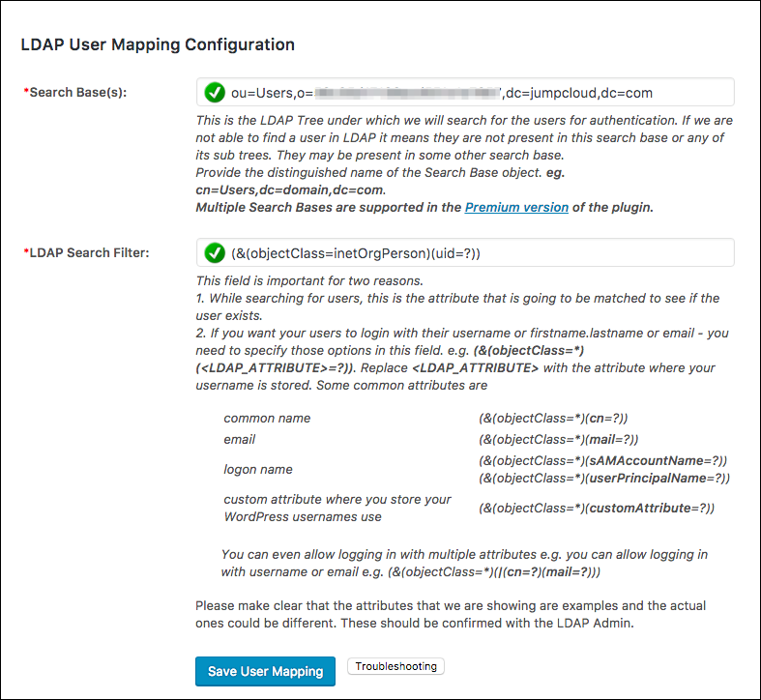Click the green checkmark in LDAP Search Filter field
The width and height of the screenshot is (761, 700).
(x=215, y=253)
